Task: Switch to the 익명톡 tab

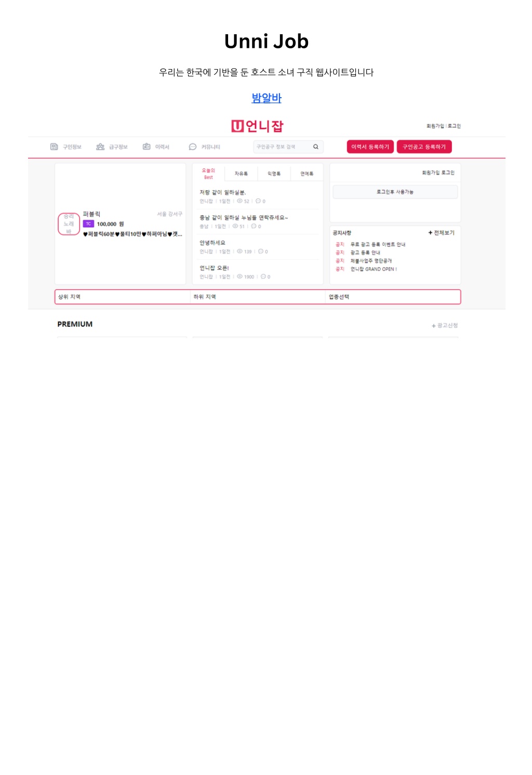Action: pyautogui.click(x=274, y=173)
